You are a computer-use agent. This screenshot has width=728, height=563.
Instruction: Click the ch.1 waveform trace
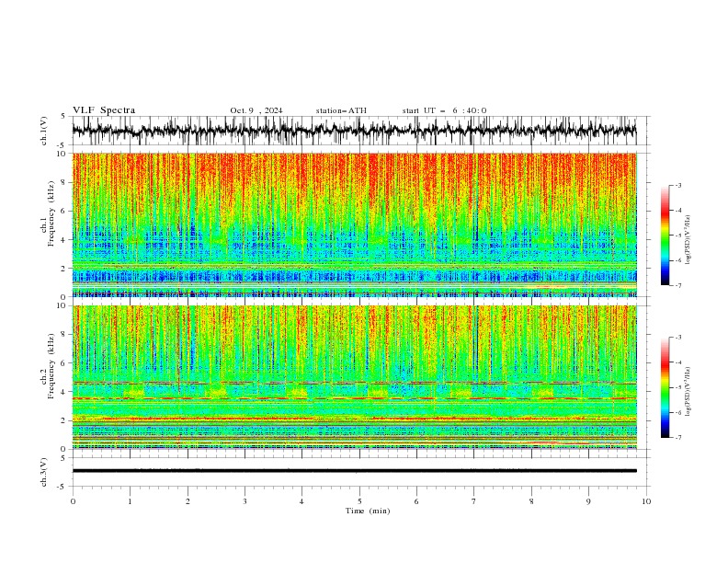tap(354, 131)
